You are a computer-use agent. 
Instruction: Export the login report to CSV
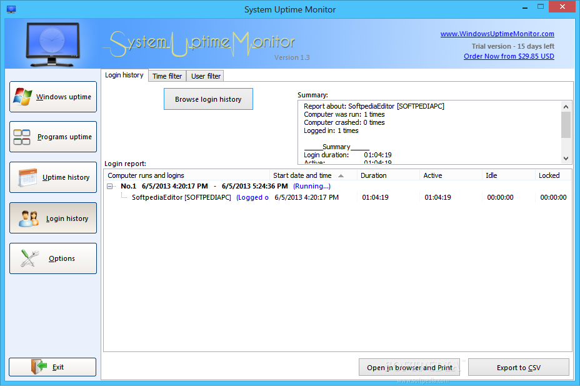[519, 367]
